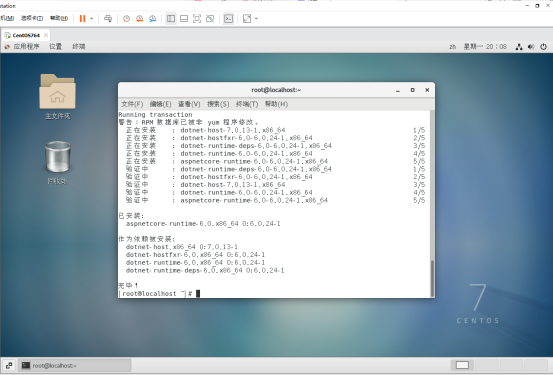Open the power menu icon
The image size is (553, 375).
(x=543, y=47)
